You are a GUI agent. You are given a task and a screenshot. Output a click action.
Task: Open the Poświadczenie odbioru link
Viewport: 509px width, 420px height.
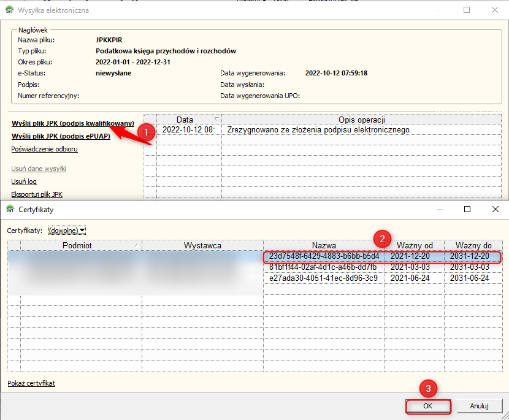(45, 150)
